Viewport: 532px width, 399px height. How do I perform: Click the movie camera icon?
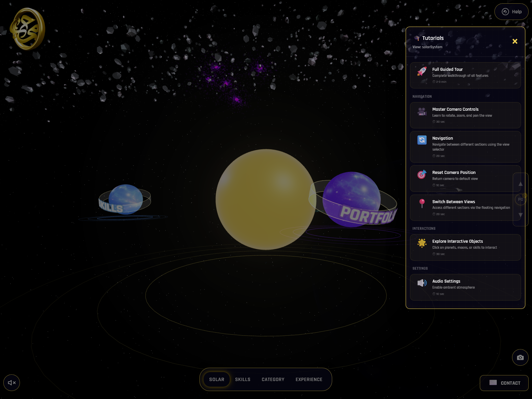[x=422, y=111]
